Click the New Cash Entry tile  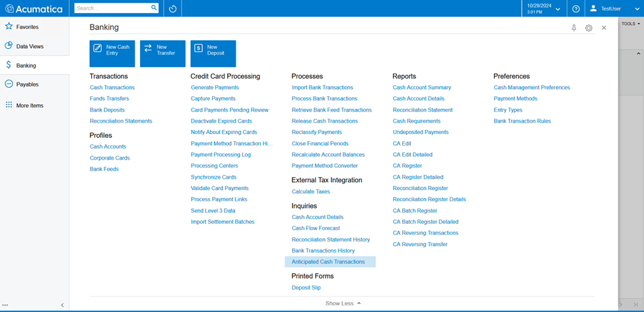point(112,53)
